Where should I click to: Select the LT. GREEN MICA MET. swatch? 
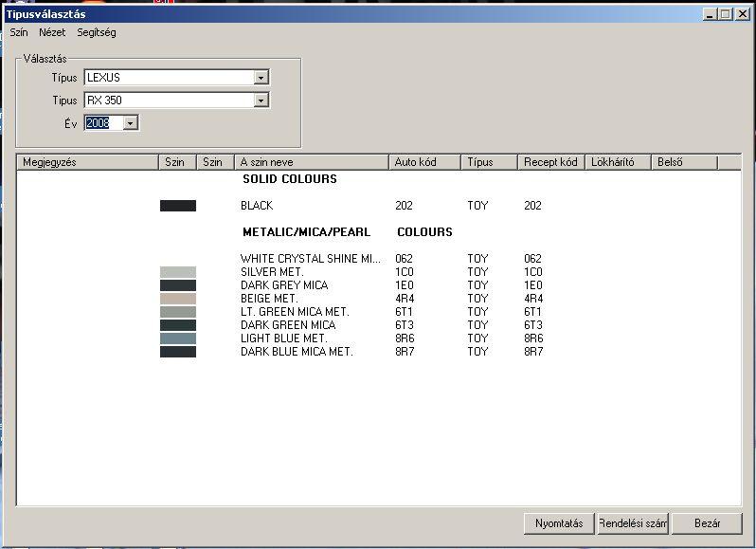point(178,312)
